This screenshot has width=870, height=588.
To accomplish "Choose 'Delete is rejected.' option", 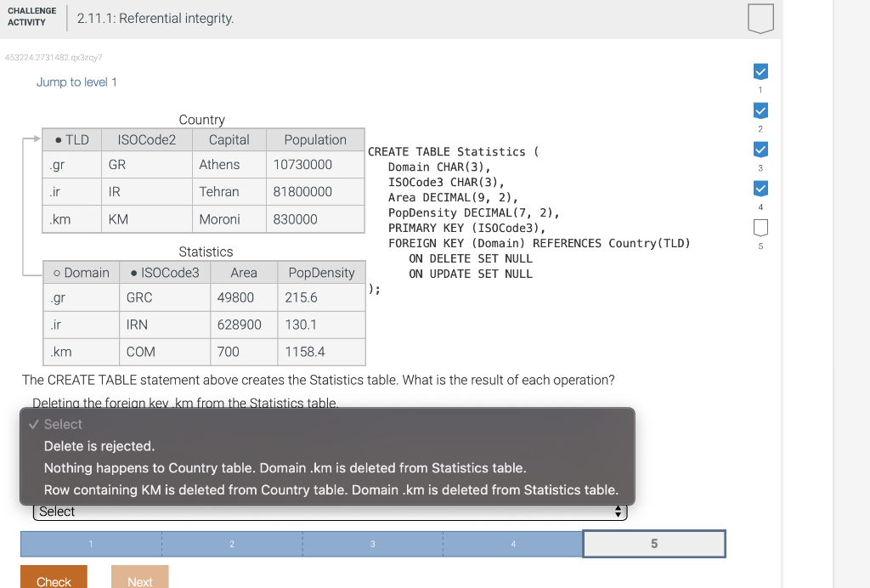I will (x=327, y=446).
